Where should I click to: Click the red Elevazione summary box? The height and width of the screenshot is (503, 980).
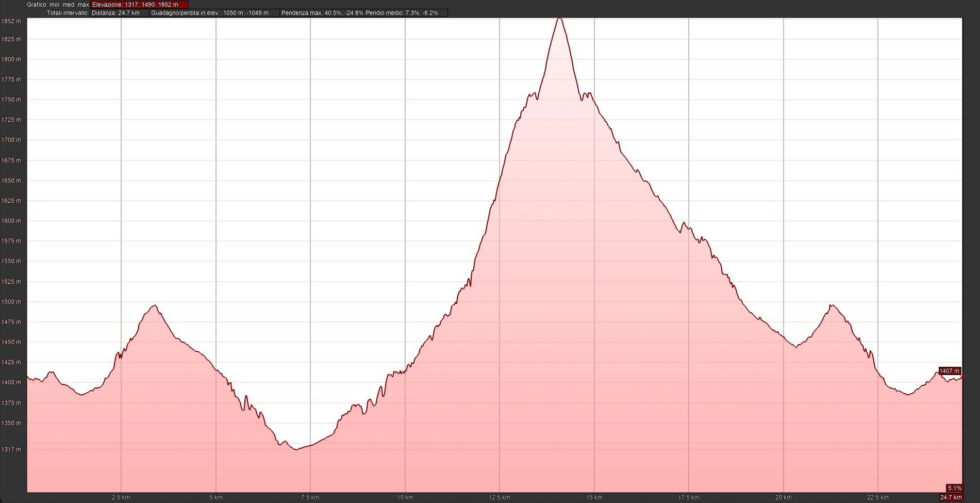click(x=139, y=5)
